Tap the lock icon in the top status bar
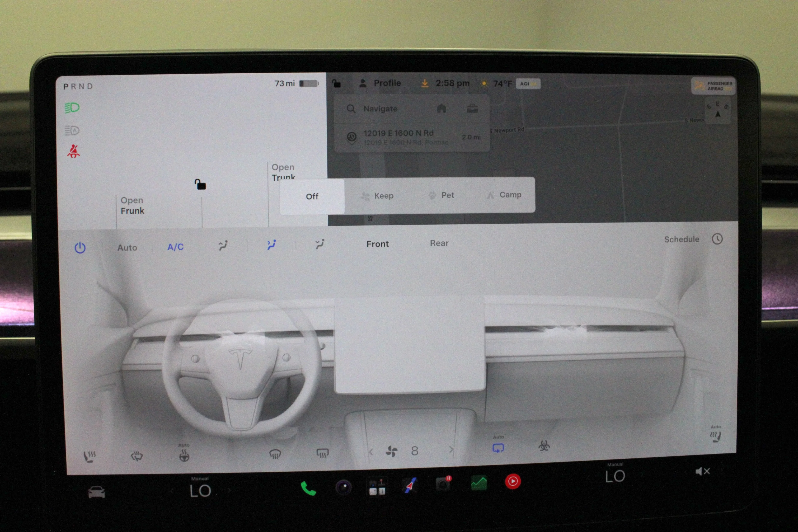Screen dimensions: 798x532 336,83
